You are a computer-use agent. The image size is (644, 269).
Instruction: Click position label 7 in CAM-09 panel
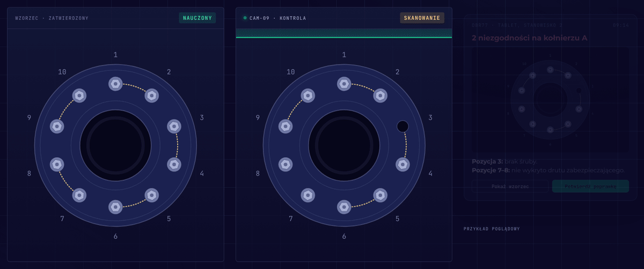click(x=291, y=219)
